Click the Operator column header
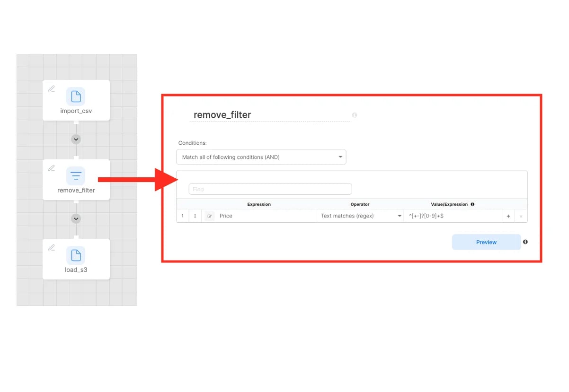This screenshot has width=569, height=392. pyautogui.click(x=360, y=204)
